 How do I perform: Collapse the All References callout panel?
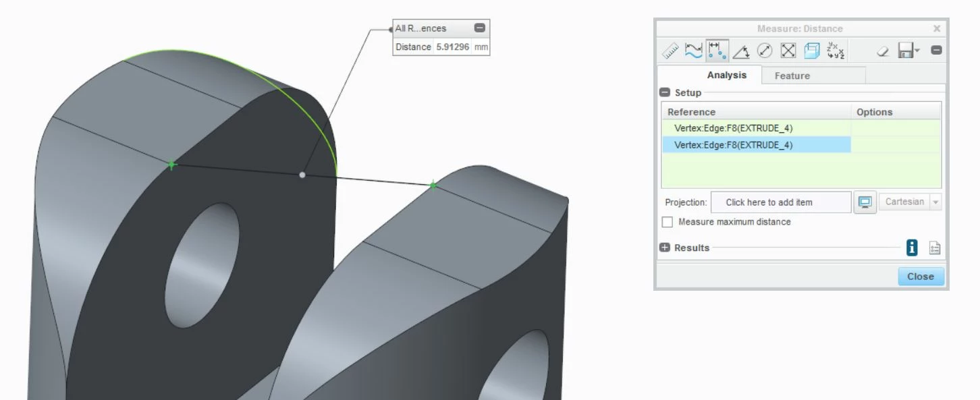click(x=479, y=28)
